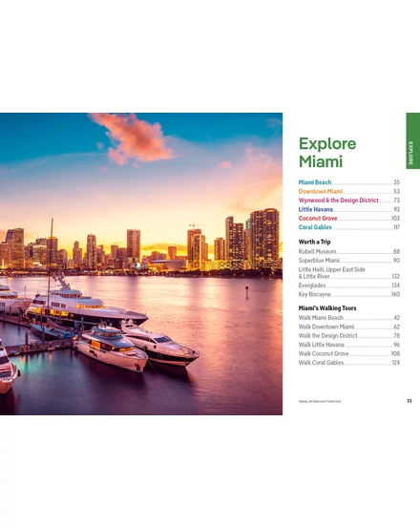This screenshot has width=420, height=528.
Task: Click the Miami skyline marina photo
Action: click(x=141, y=264)
